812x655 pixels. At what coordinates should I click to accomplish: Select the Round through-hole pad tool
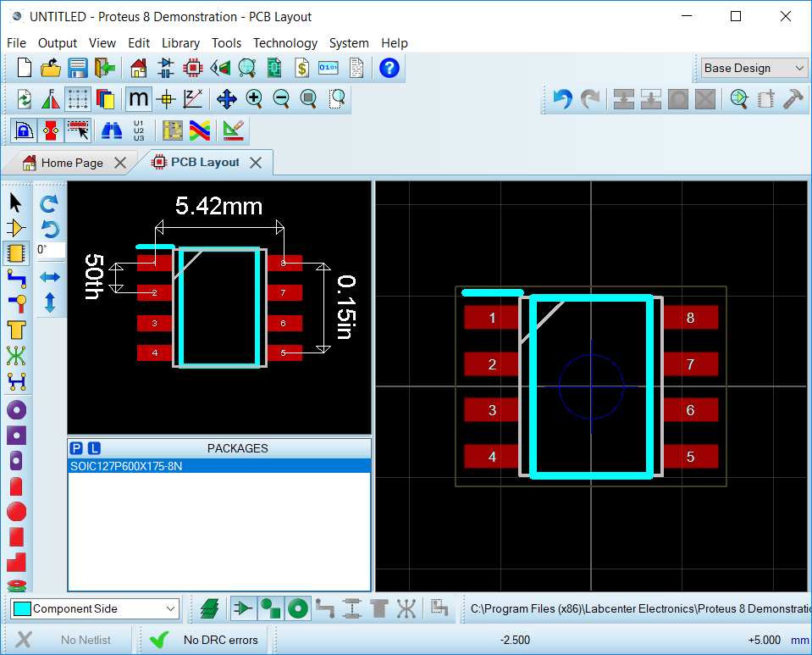[15, 410]
